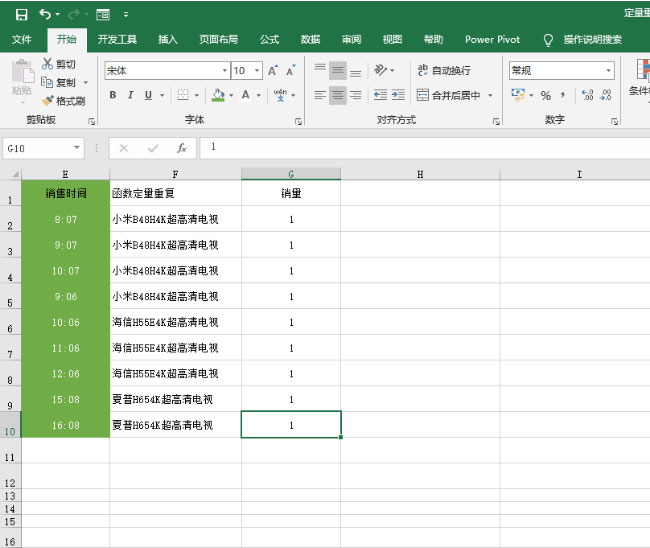This screenshot has width=650, height=548.
Task: Toggle Wrap Text (自动换行)
Action: [443, 71]
